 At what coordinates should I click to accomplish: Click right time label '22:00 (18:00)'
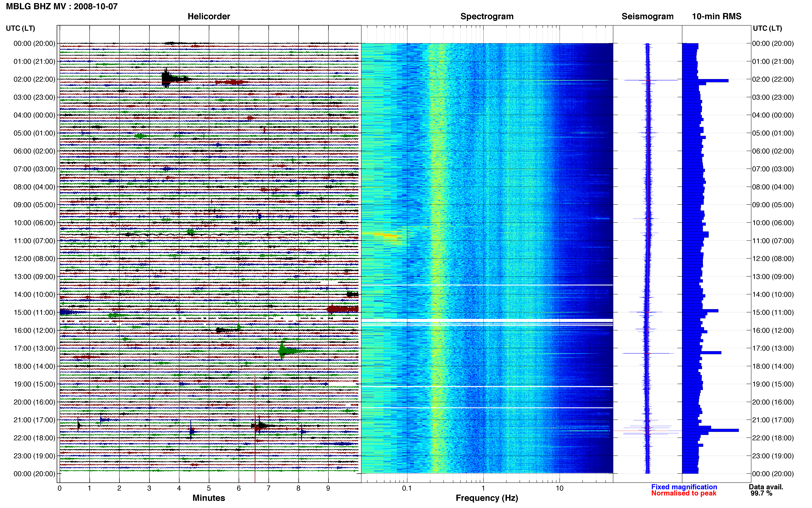(x=773, y=438)
